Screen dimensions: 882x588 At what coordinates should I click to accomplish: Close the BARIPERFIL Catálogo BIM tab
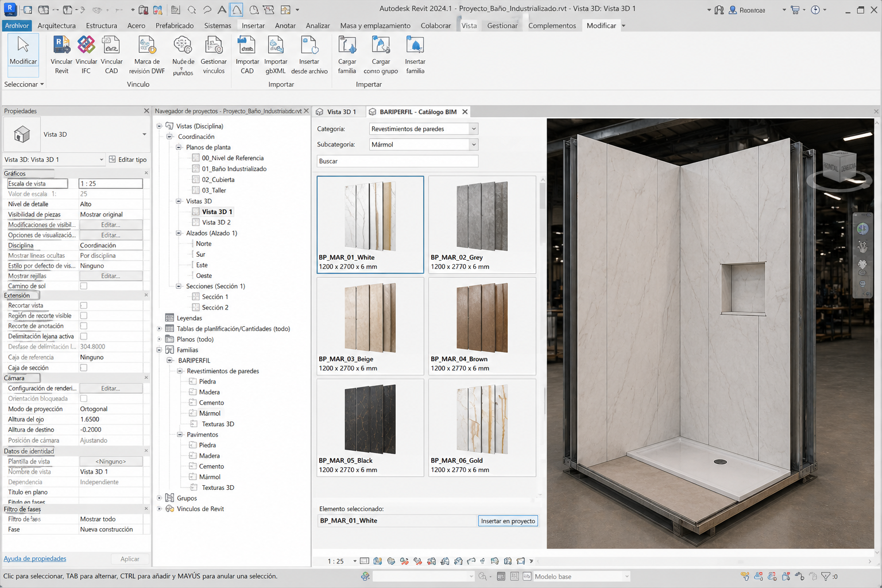[465, 111]
